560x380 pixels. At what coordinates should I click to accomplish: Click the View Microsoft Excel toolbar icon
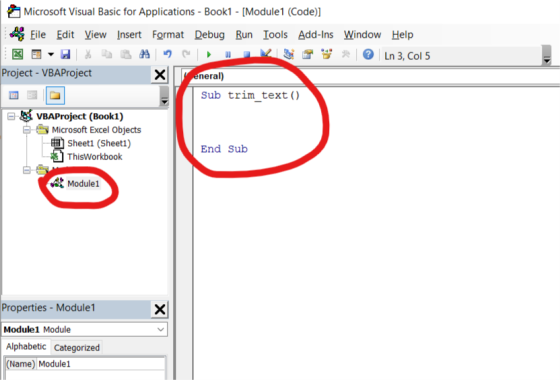point(18,54)
